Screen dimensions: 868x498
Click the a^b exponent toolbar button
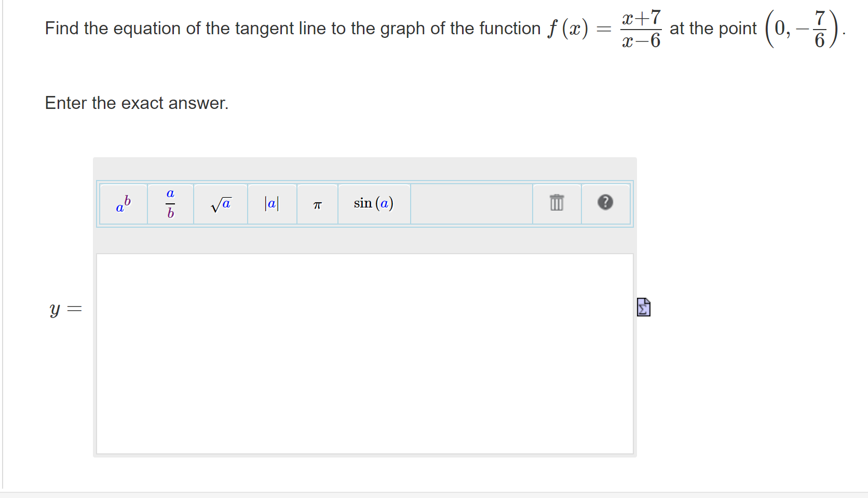pos(123,204)
